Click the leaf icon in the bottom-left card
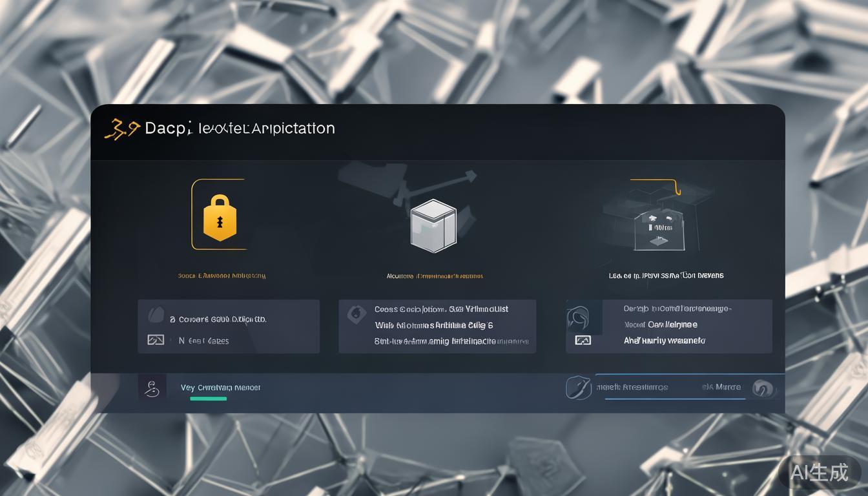 156,314
